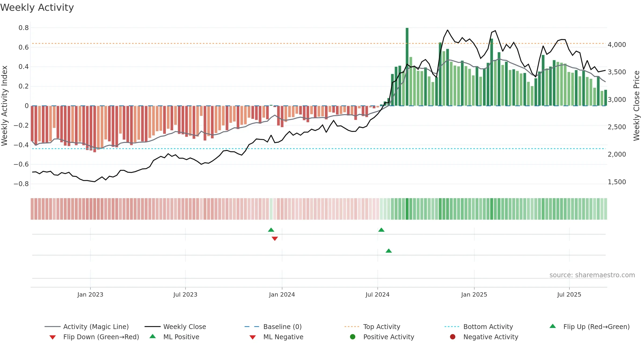The height and width of the screenshot is (362, 644).
Task: Click the Positive Activity green dot icon
Action: click(353, 337)
